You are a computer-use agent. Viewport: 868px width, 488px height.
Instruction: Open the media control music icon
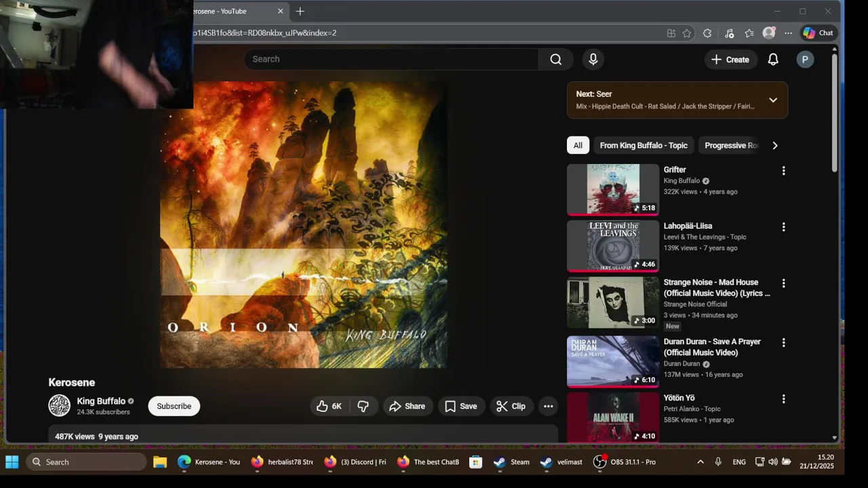(x=729, y=33)
